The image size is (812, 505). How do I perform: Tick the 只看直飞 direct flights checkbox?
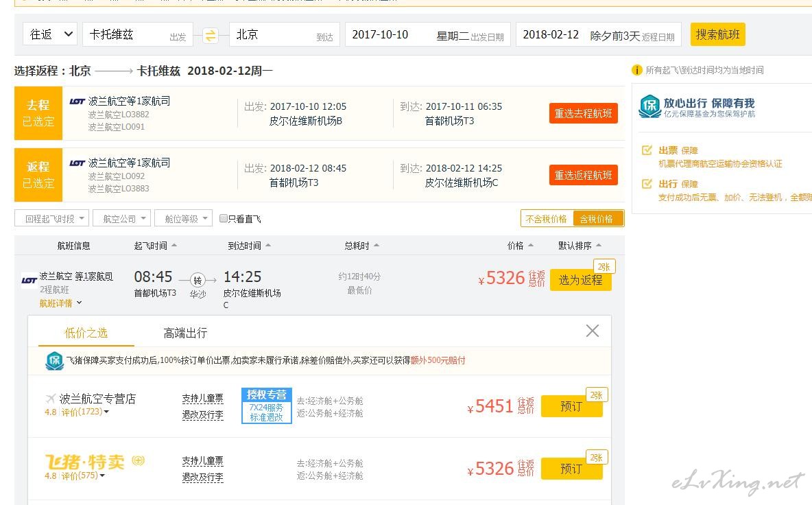click(x=223, y=219)
